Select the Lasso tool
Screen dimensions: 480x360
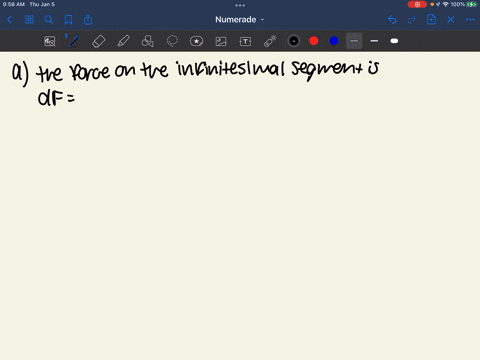coord(172,41)
